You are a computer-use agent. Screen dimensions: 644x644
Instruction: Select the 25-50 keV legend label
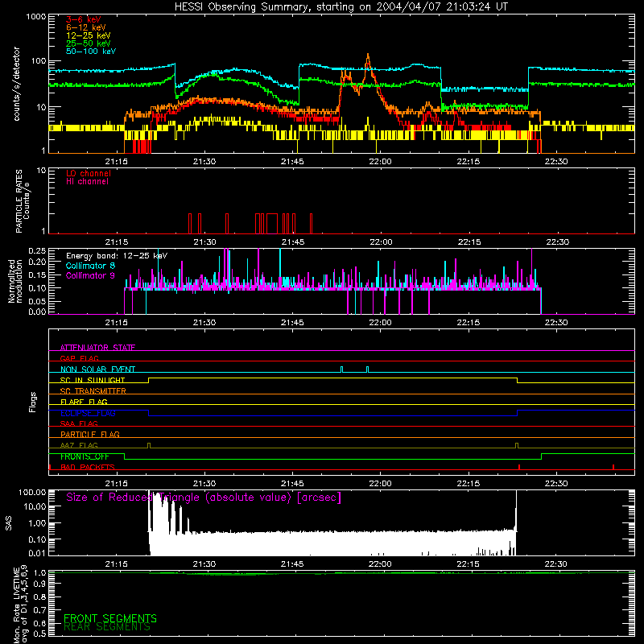point(89,43)
